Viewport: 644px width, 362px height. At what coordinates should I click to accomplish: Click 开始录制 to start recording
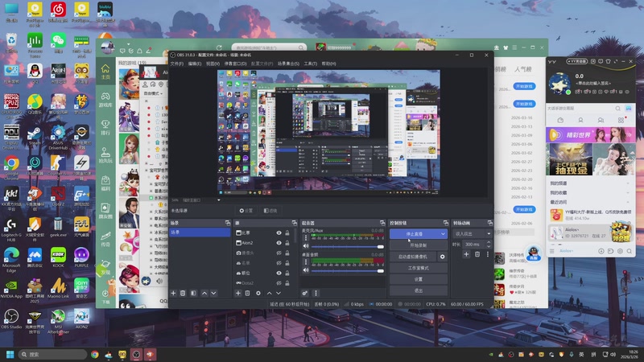pos(418,245)
